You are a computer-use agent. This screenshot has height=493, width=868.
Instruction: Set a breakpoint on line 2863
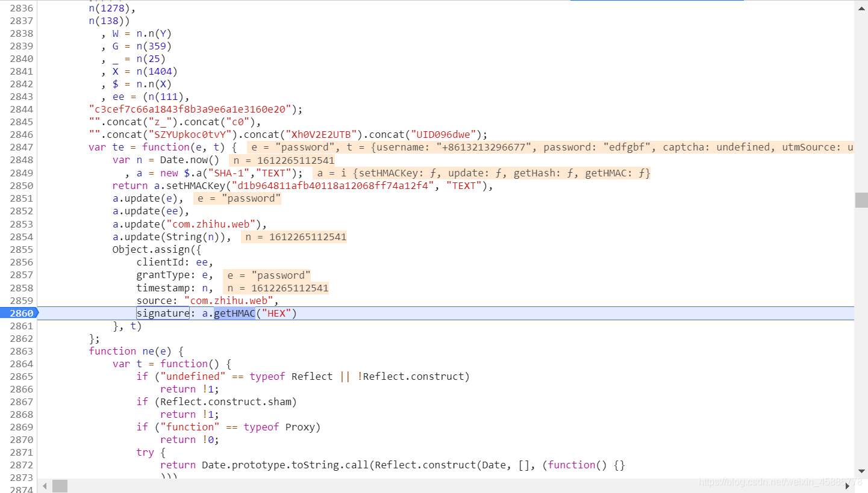click(22, 351)
